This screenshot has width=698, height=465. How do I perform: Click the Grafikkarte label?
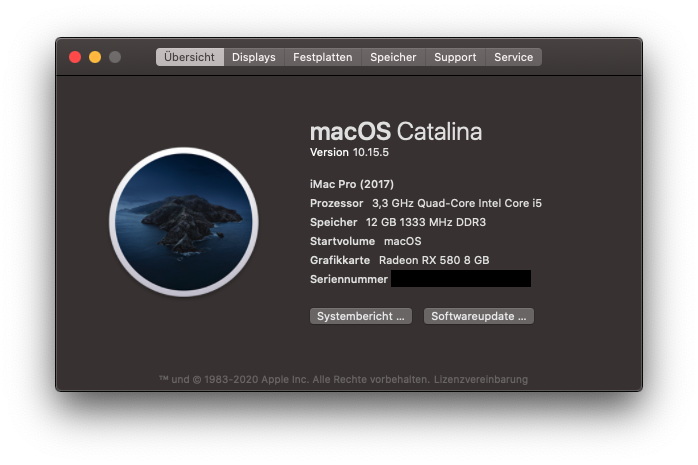pos(340,260)
